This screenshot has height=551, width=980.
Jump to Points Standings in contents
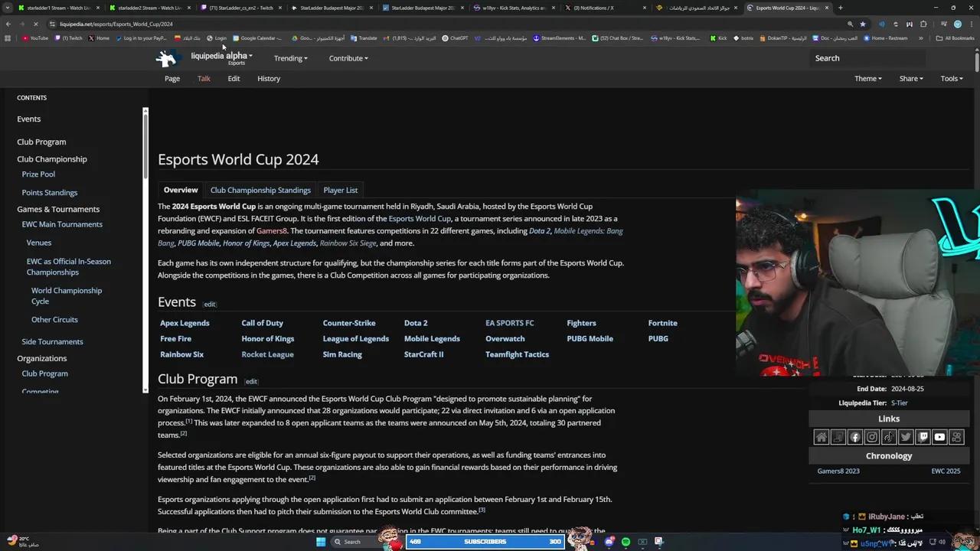pyautogui.click(x=50, y=193)
